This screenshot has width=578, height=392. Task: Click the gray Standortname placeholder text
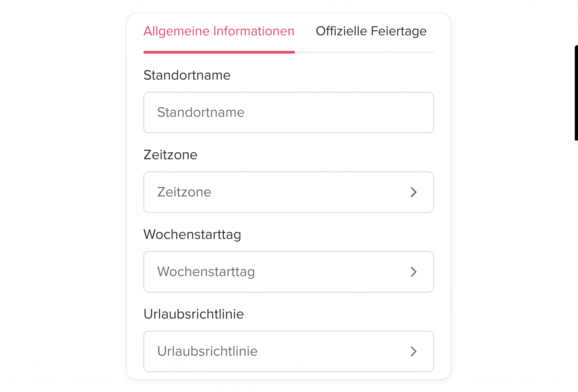coord(201,112)
